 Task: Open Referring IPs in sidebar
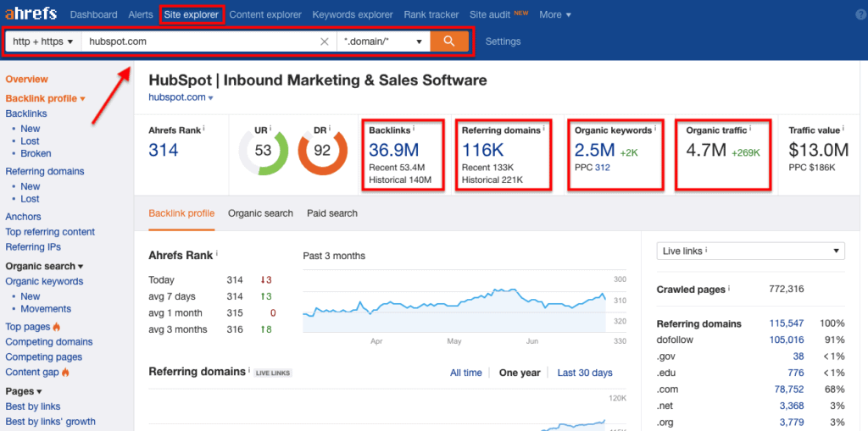click(33, 246)
